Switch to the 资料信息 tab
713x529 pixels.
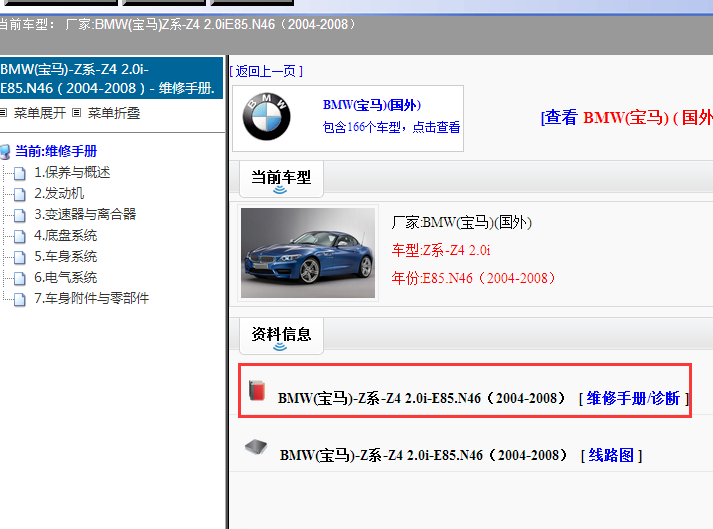281,335
